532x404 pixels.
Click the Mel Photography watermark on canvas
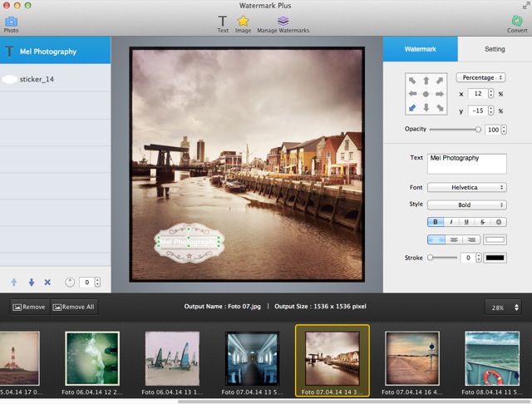[189, 242]
